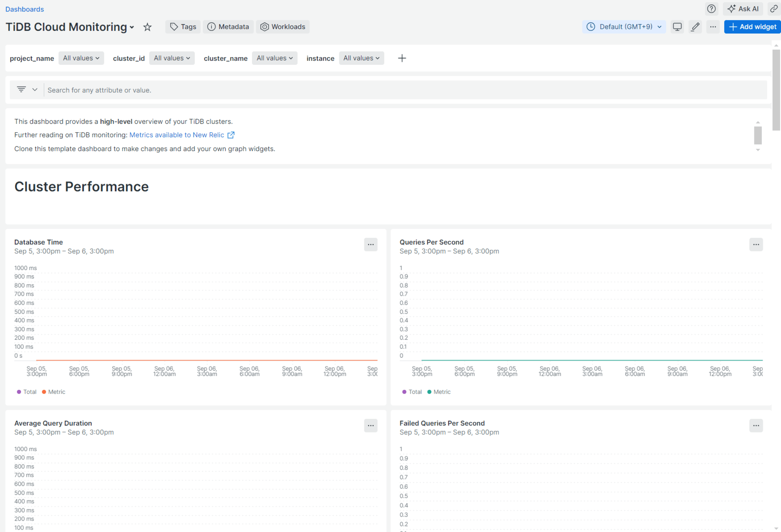This screenshot has height=532, width=781.
Task: Open the Workloads button
Action: (x=283, y=27)
